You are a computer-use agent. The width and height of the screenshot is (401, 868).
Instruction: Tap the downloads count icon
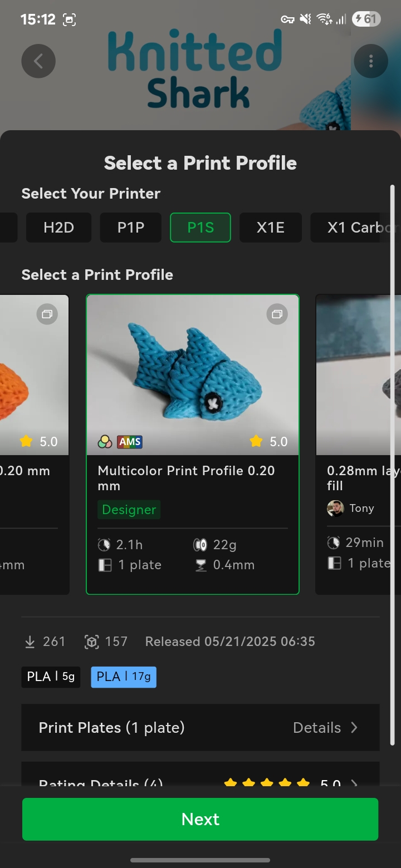[x=30, y=642]
